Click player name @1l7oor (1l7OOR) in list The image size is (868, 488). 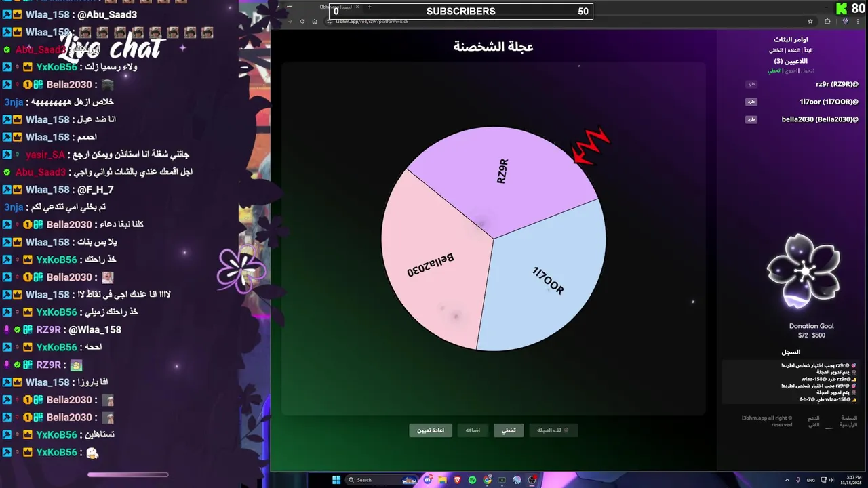pos(829,102)
